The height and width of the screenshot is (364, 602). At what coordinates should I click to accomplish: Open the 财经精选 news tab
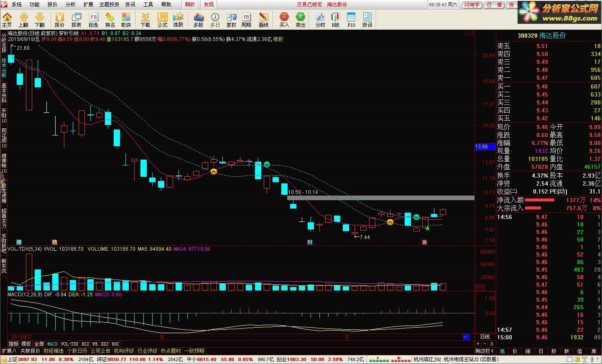54,351
